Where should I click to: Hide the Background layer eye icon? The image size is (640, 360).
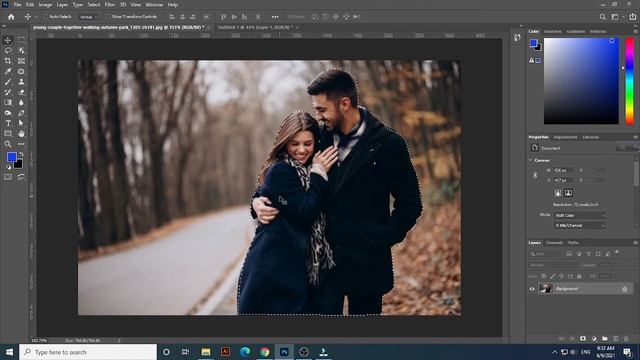coord(532,289)
